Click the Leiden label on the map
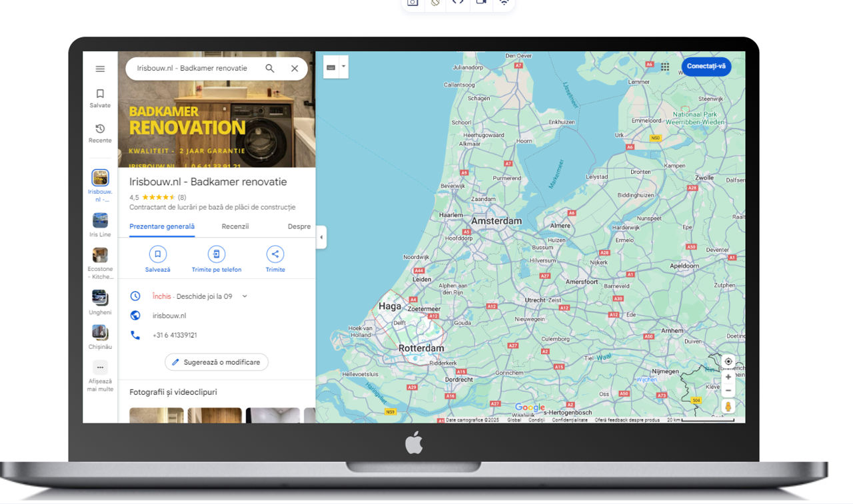Image resolution: width=853 pixels, height=504 pixels. [422, 280]
